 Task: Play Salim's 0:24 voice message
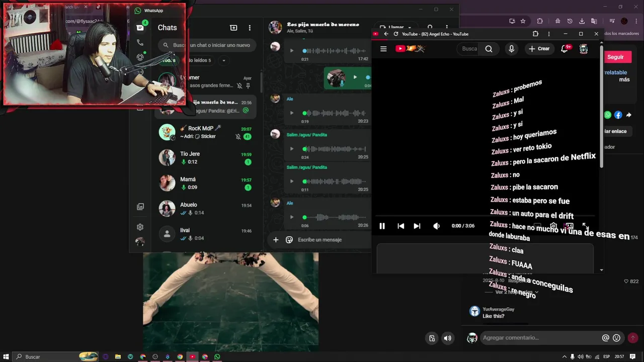pyautogui.click(x=291, y=149)
